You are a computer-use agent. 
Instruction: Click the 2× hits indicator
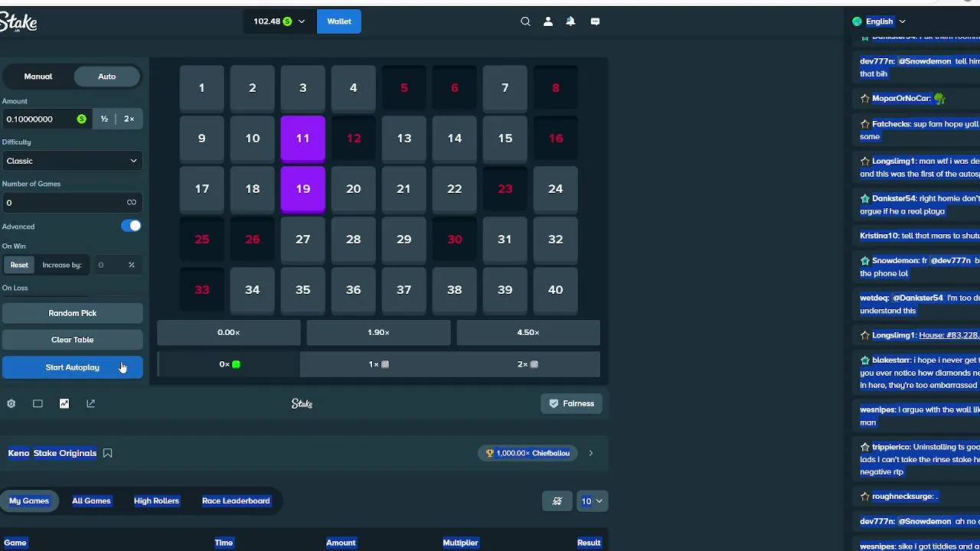[x=528, y=364]
